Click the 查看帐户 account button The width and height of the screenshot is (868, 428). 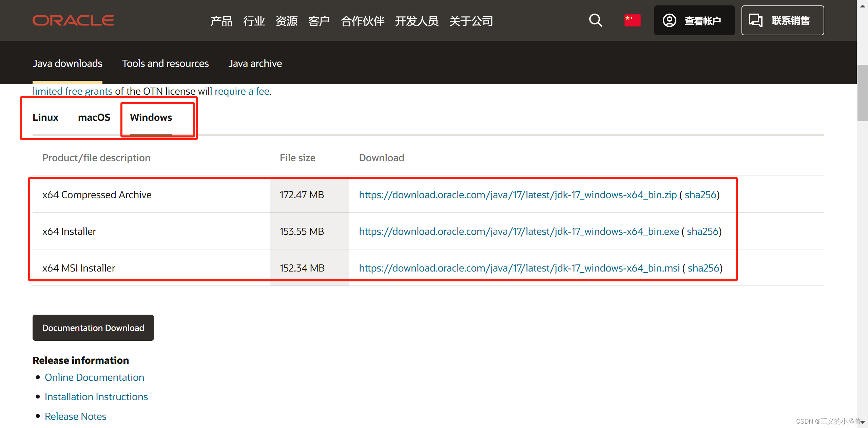694,20
